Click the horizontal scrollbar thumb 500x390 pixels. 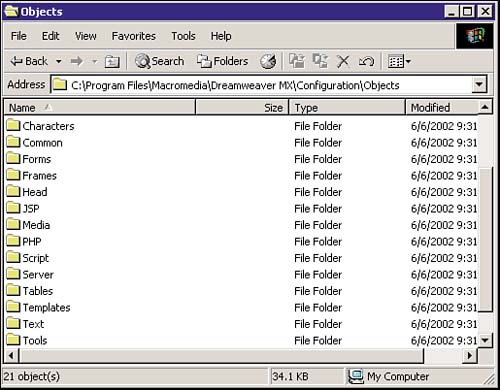click(221, 356)
